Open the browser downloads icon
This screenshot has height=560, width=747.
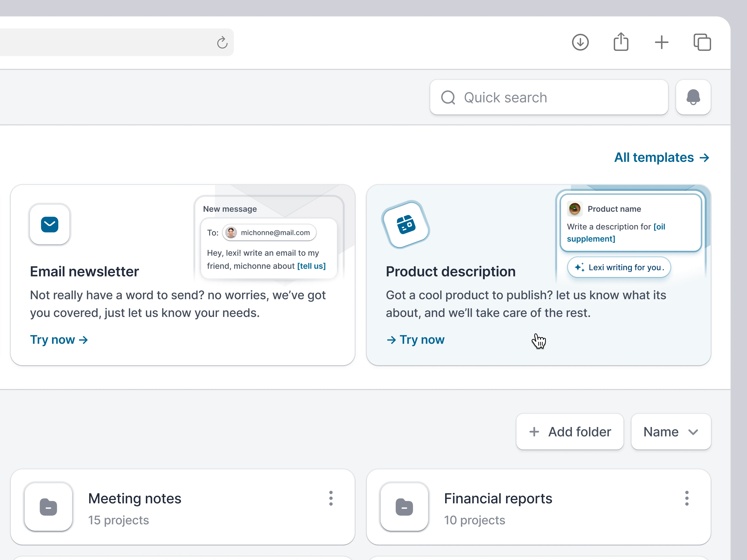point(580,42)
